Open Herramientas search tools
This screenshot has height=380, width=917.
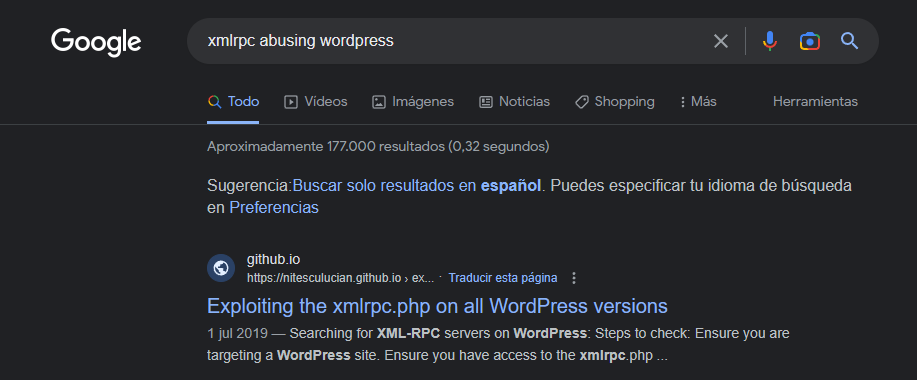click(815, 102)
